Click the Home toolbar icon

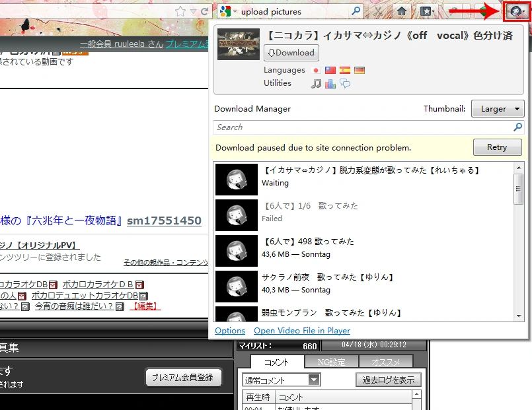point(401,11)
